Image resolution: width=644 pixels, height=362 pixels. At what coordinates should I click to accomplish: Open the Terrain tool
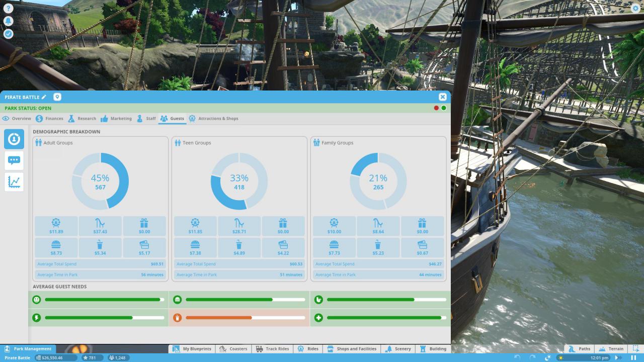click(x=610, y=348)
